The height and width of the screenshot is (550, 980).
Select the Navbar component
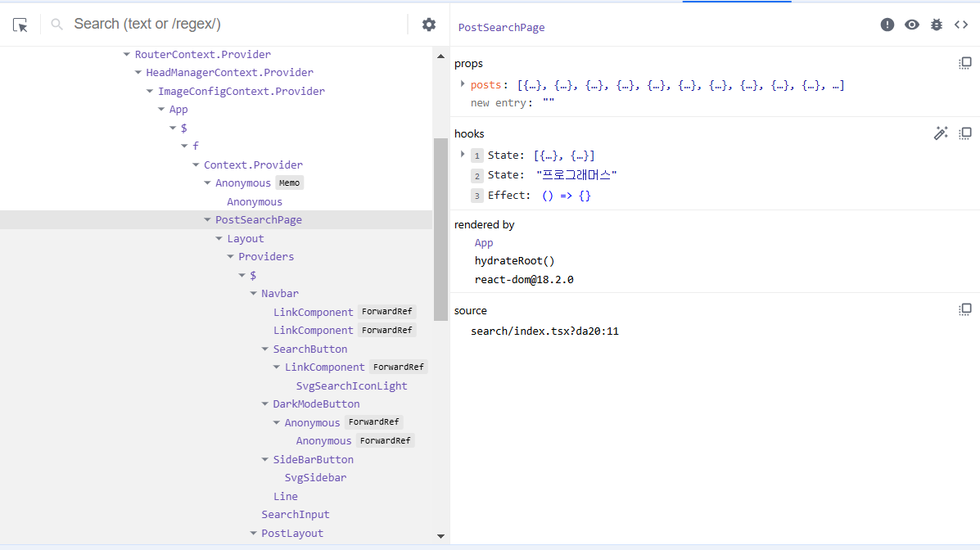tap(279, 294)
